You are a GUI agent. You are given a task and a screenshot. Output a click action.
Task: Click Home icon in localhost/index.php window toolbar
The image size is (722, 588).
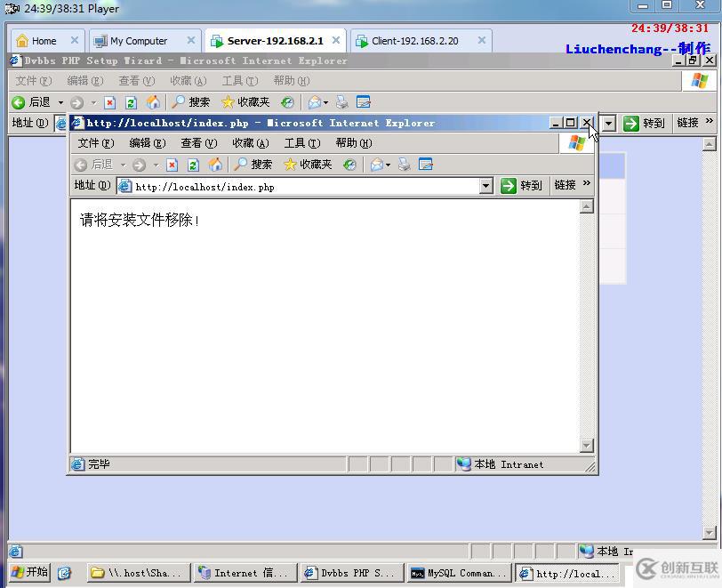215,165
